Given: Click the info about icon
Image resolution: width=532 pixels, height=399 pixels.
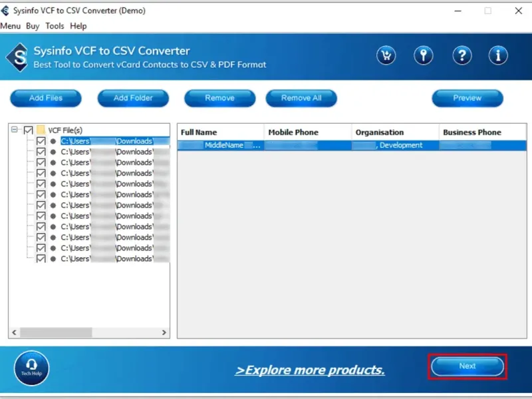Looking at the screenshot, I should click(497, 55).
